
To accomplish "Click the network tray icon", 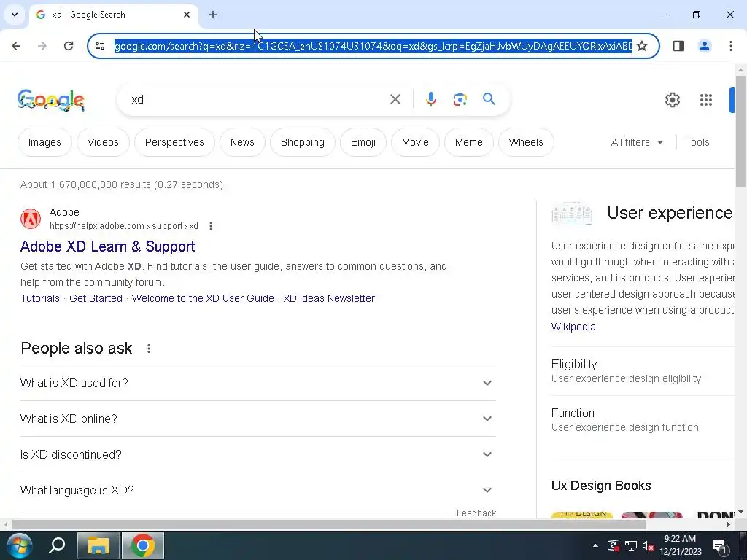I will coord(631,545).
